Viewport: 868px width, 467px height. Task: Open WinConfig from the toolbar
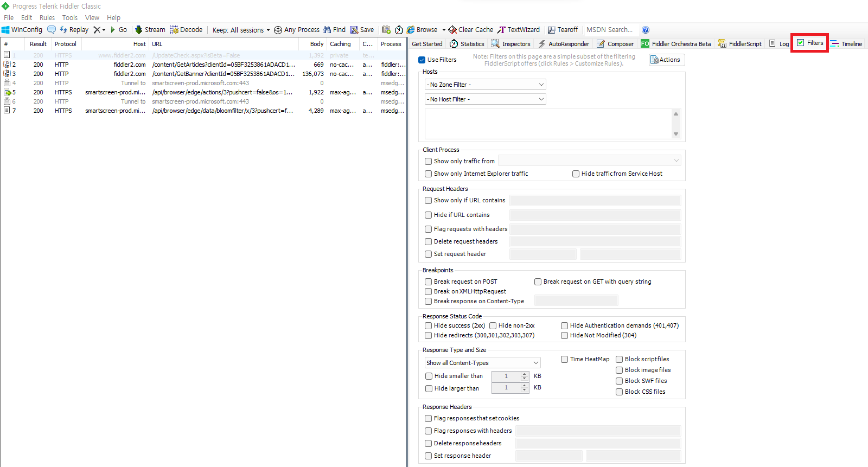(22, 30)
